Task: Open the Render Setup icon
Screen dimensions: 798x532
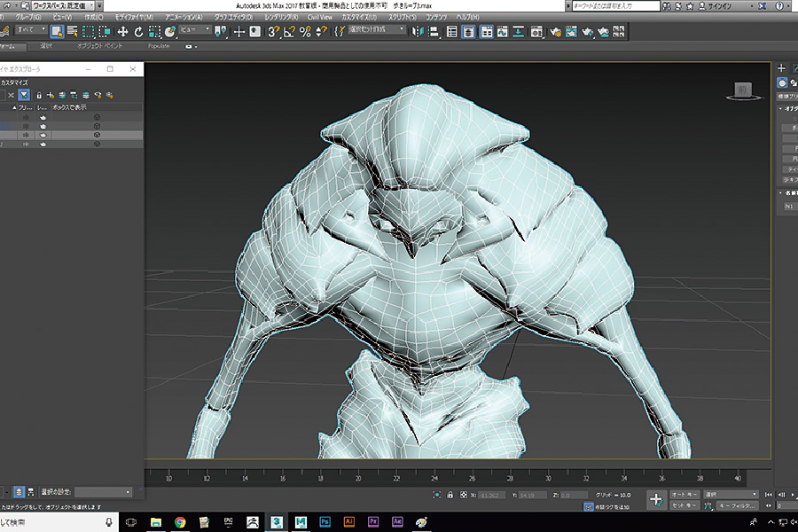Action: [556, 31]
